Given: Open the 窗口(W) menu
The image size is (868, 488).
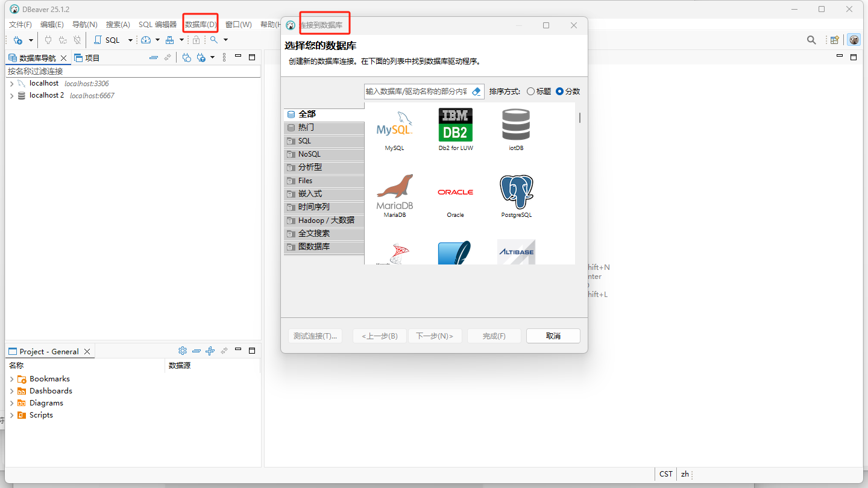Looking at the screenshot, I should [239, 25].
